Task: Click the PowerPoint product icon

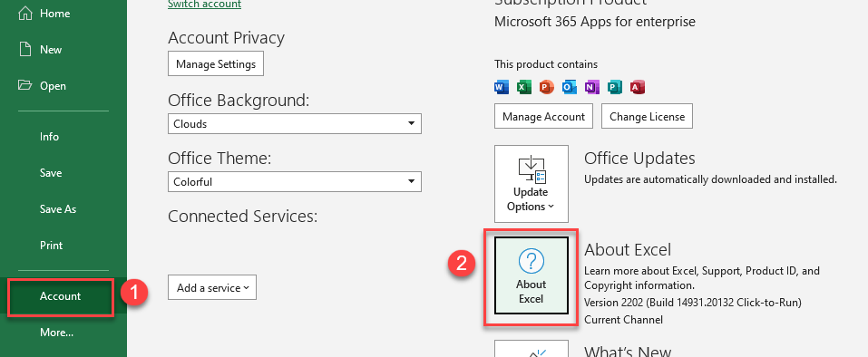Action: (x=547, y=87)
